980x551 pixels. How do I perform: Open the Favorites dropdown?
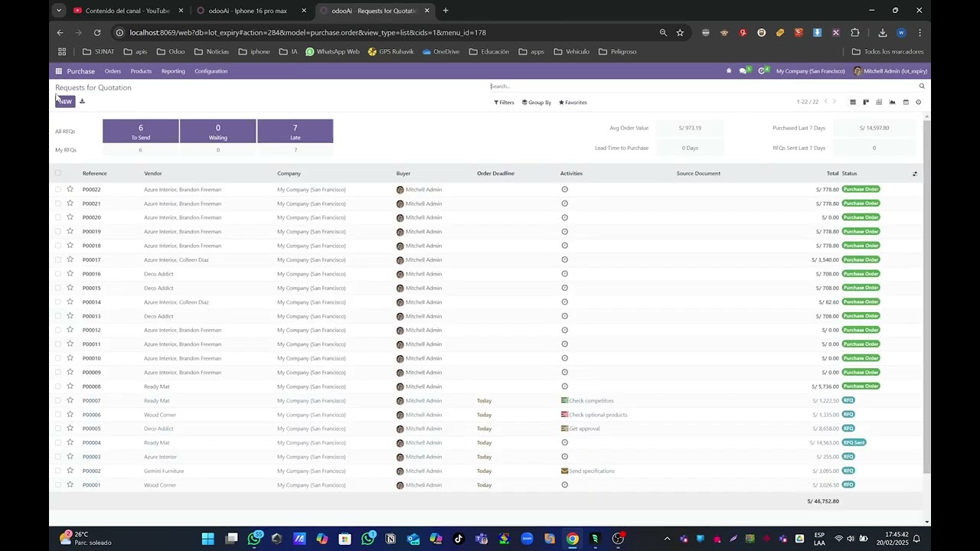[573, 103]
